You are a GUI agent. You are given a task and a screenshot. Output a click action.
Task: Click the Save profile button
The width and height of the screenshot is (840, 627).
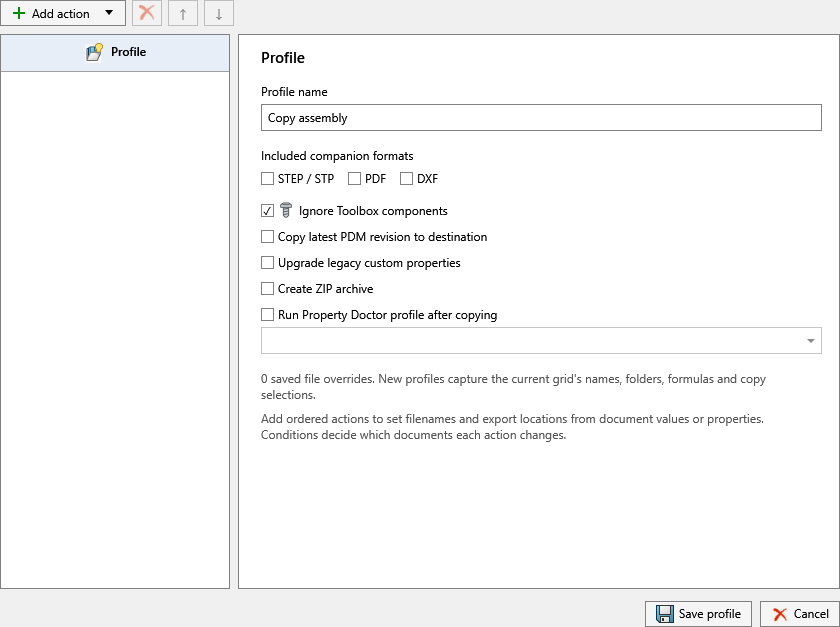click(x=699, y=614)
